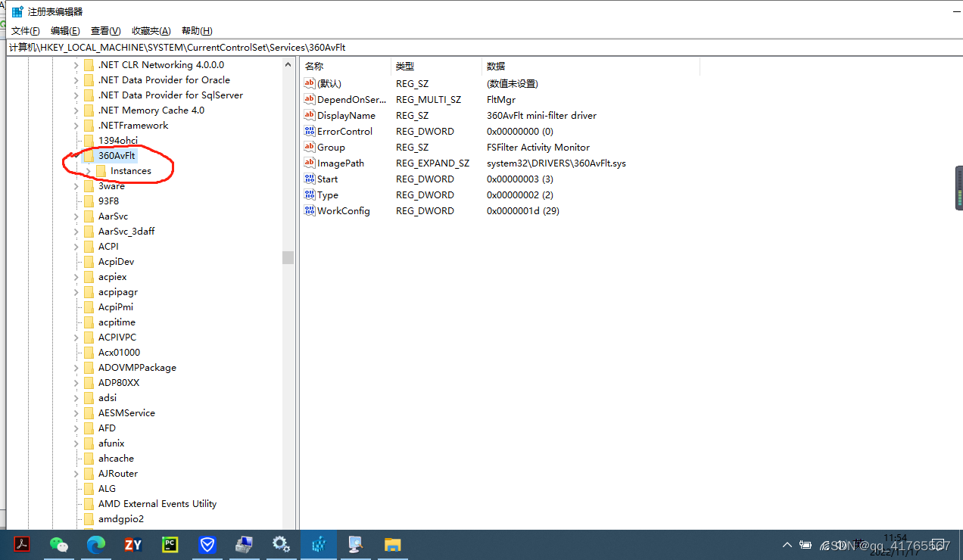Open the printer-like app in the taskbar
963x560 pixels.
pyautogui.click(x=245, y=544)
